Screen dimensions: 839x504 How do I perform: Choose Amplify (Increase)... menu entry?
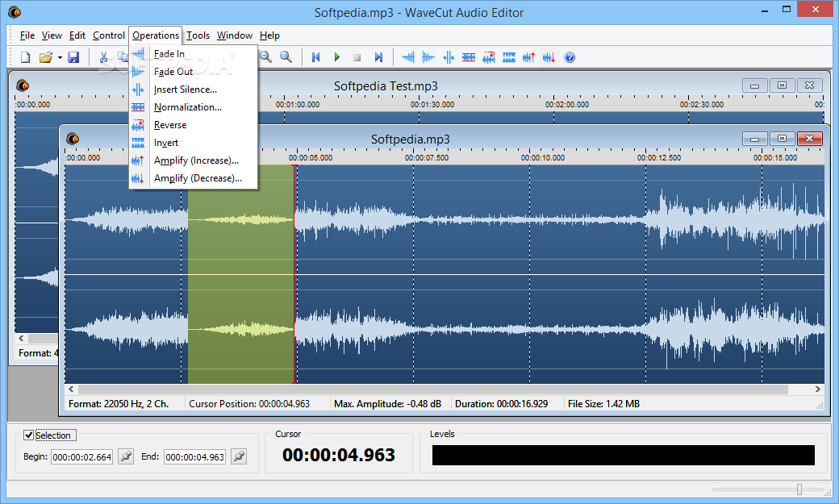(193, 160)
